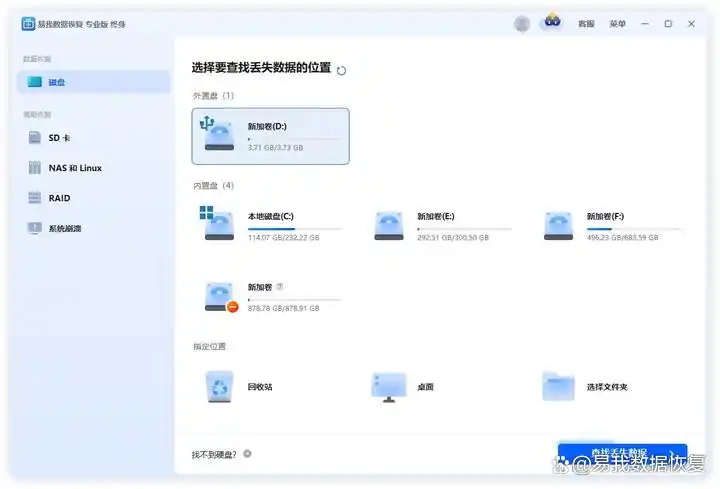Screen dimensions: 720x489
Task: Select the USB drive 新加卷(D:) icon
Action: pyautogui.click(x=218, y=134)
